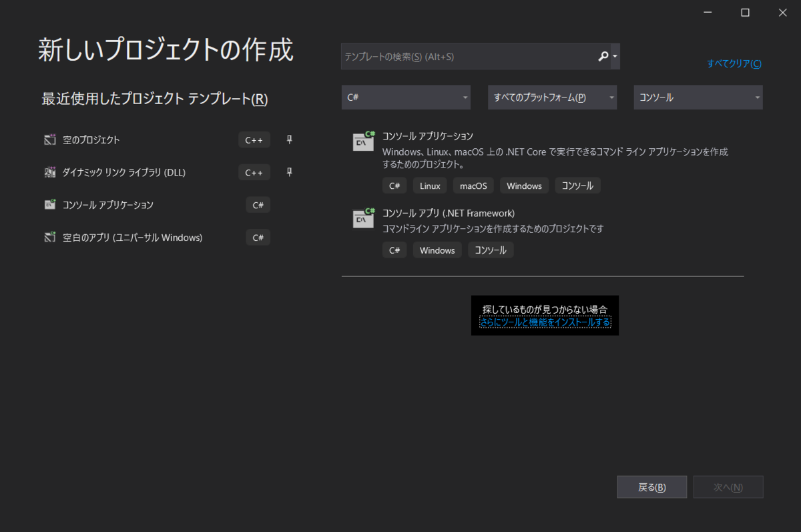Click the すべてクリア link
This screenshot has height=532, width=801.
pos(734,64)
